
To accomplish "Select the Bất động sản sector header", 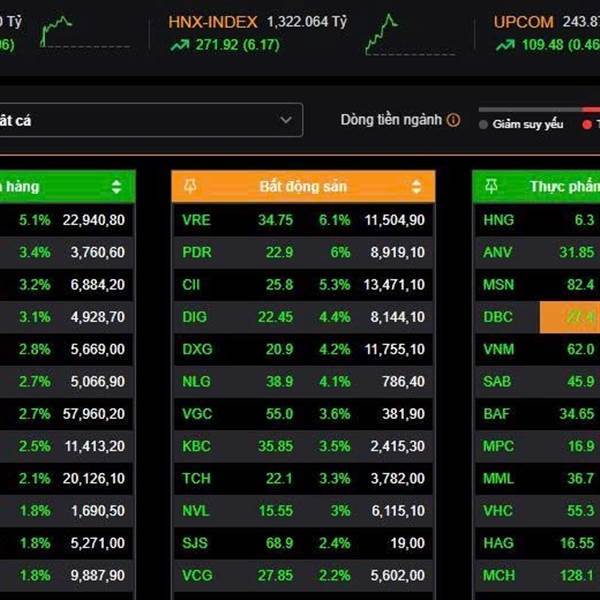I will tap(303, 186).
